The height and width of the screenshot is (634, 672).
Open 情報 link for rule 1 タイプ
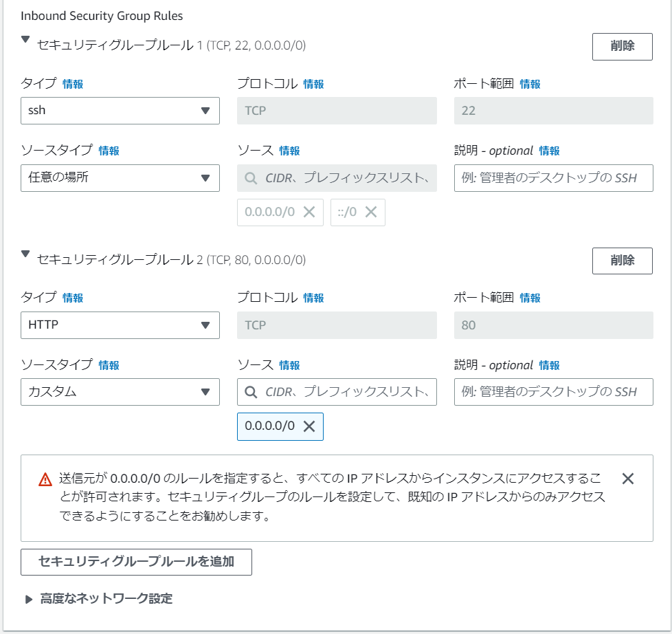click(73, 84)
